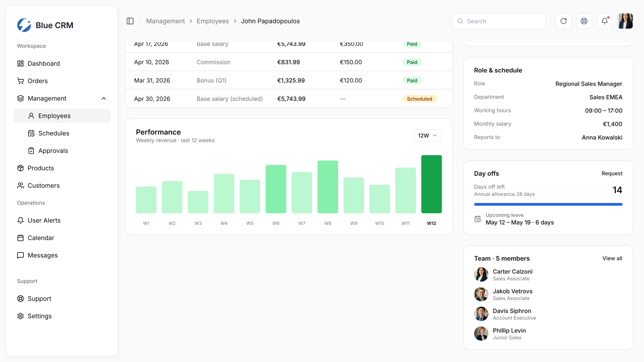Click the W8 revenue bar

click(328, 187)
